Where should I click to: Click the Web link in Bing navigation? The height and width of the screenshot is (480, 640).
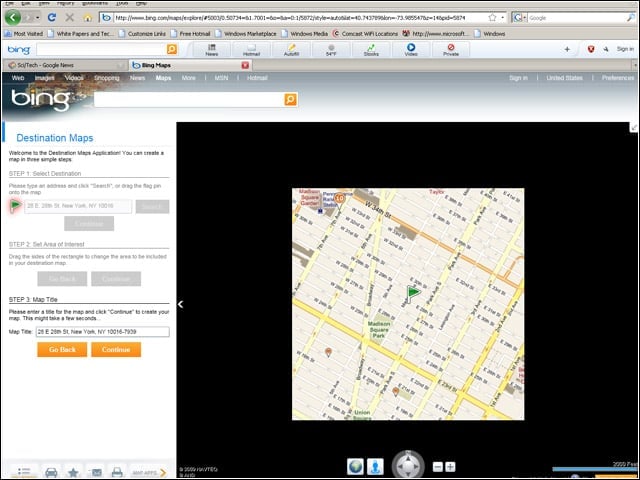pyautogui.click(x=18, y=78)
